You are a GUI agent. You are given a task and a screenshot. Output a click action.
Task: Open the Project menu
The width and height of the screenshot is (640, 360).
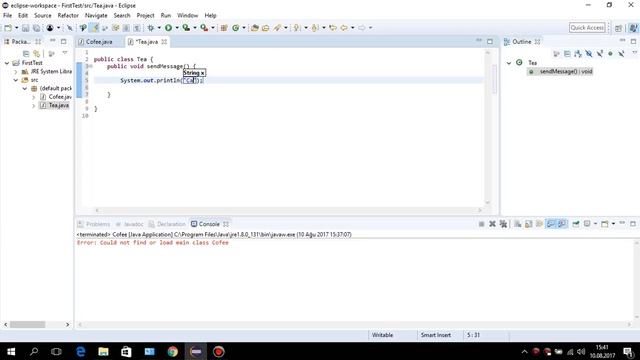[x=145, y=16]
